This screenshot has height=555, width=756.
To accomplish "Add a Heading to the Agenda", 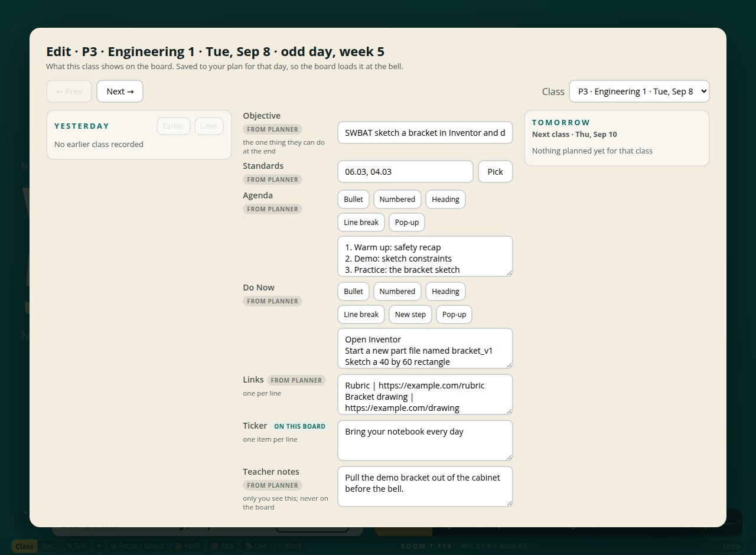I will click(445, 200).
